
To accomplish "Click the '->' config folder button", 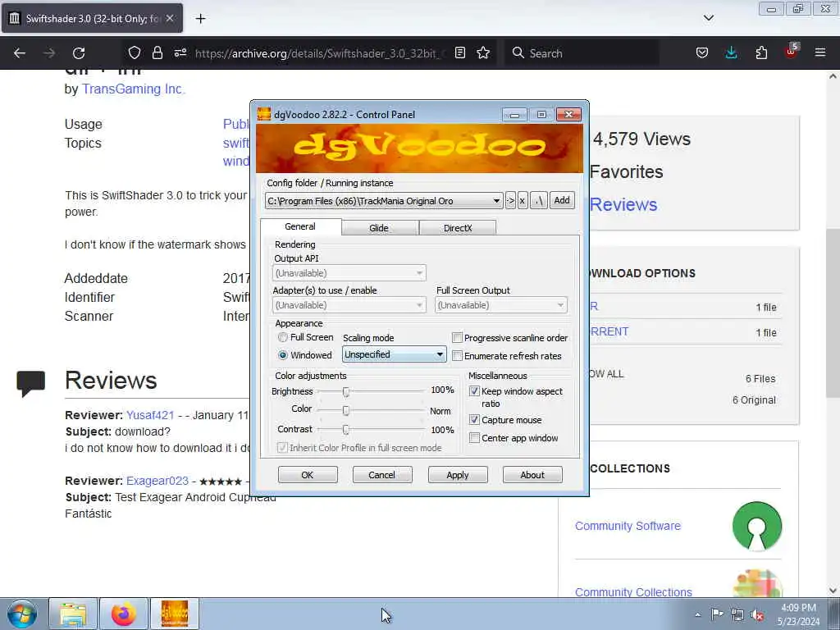I will 510,200.
